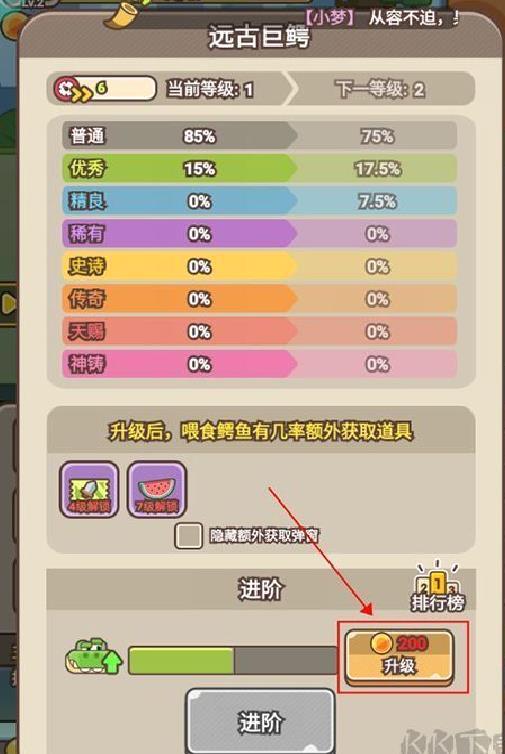The height and width of the screenshot is (754, 505).
Task: Click the horn icon at top of panel
Action: pos(121,15)
